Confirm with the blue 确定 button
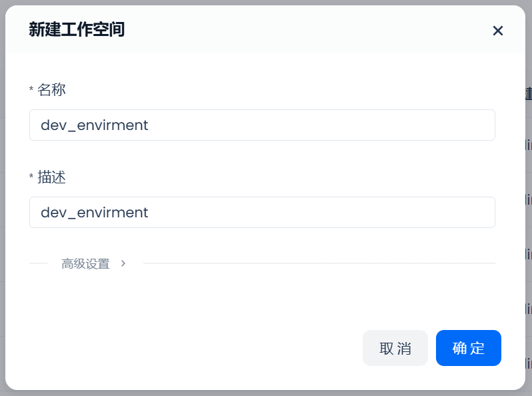 [x=468, y=348]
